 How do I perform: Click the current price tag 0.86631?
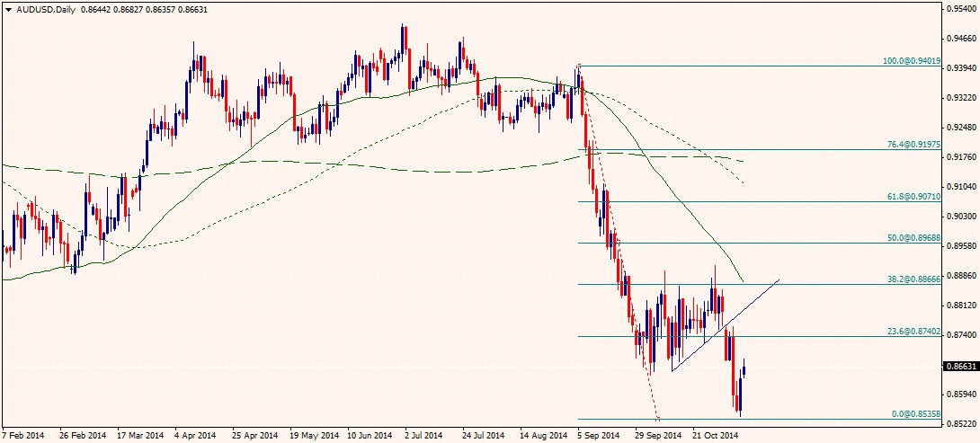click(960, 366)
